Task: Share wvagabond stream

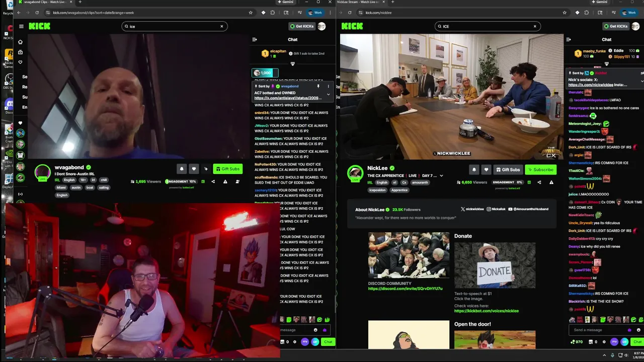Action: point(213,182)
